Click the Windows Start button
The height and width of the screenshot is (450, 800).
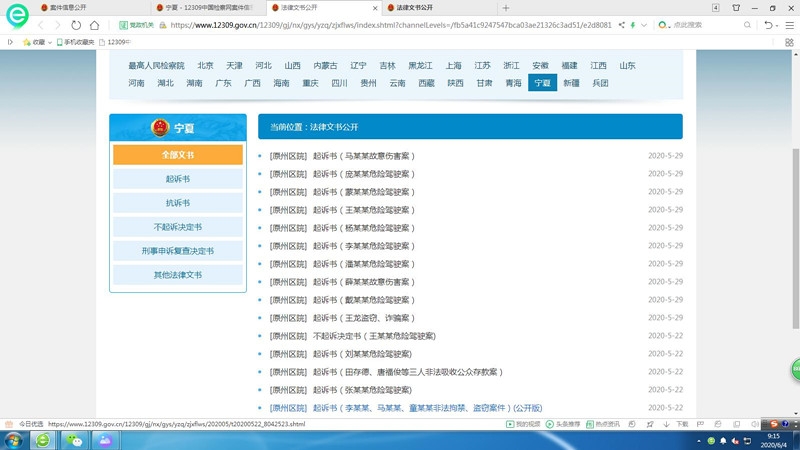14,440
